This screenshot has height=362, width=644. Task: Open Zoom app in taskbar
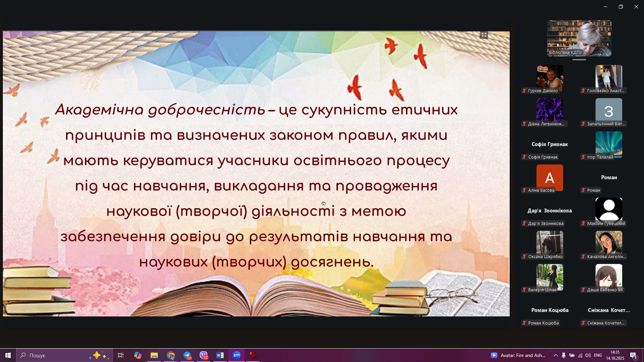point(236,355)
